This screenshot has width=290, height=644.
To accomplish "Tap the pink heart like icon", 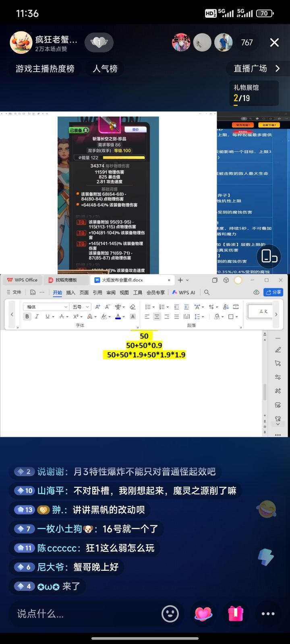I will 203,614.
